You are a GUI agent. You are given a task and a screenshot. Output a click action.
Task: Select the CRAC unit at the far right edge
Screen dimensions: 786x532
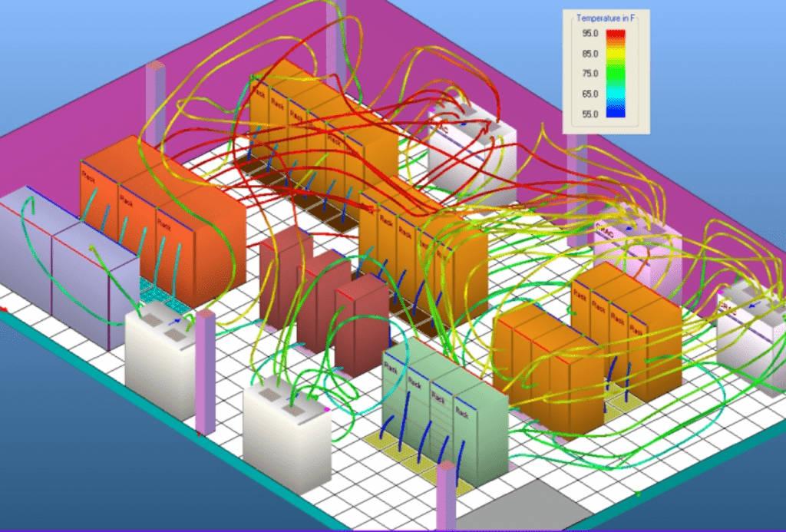pyautogui.click(x=748, y=326)
